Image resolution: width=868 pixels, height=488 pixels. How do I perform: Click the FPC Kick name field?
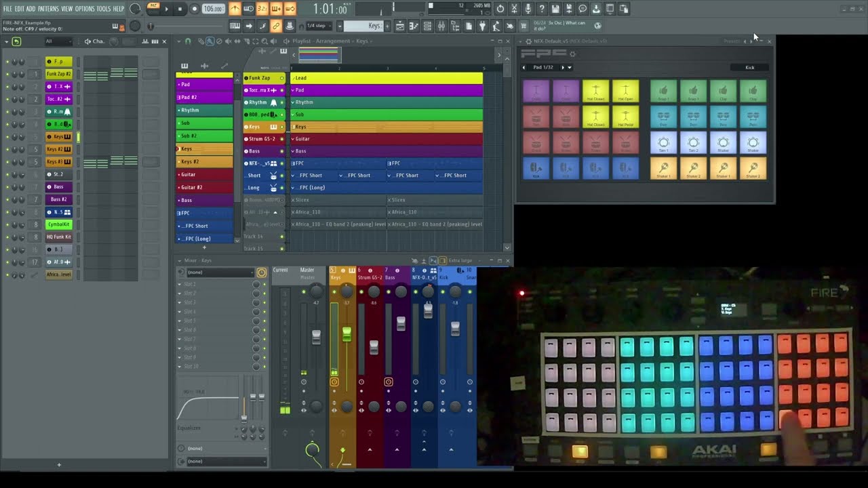pos(749,68)
